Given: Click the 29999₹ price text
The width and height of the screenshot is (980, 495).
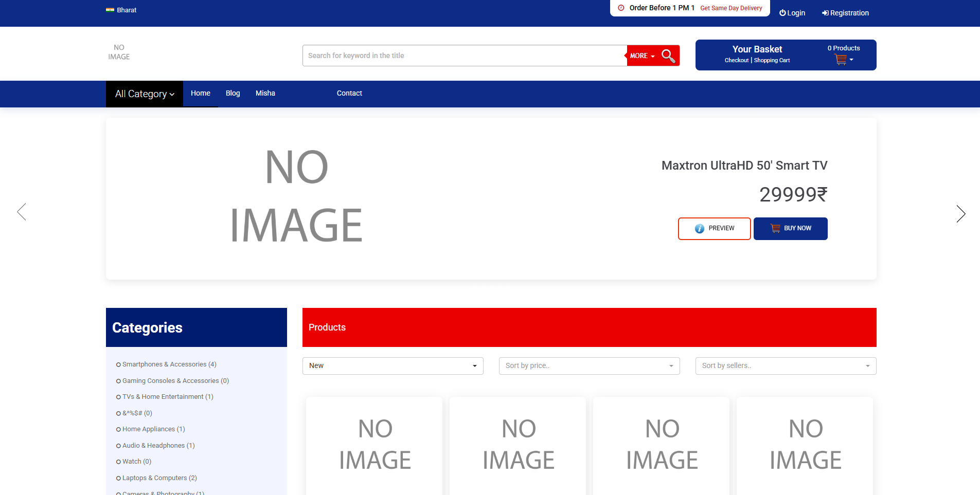Looking at the screenshot, I should point(793,194).
